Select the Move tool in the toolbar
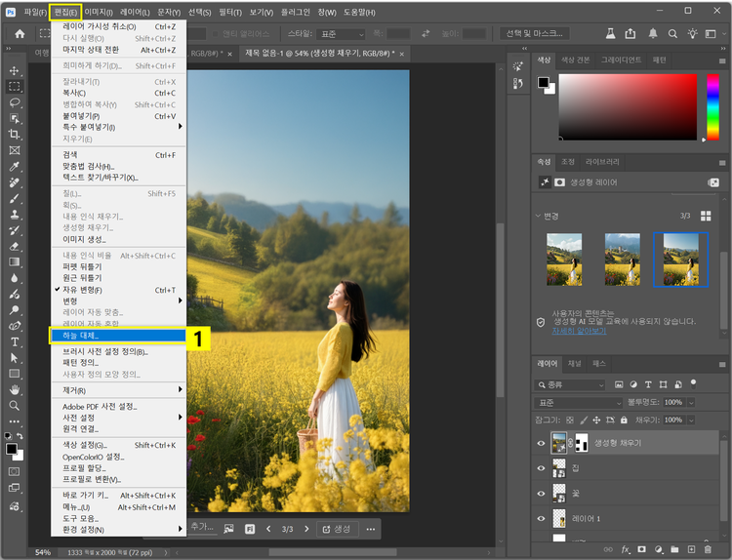 coord(15,71)
